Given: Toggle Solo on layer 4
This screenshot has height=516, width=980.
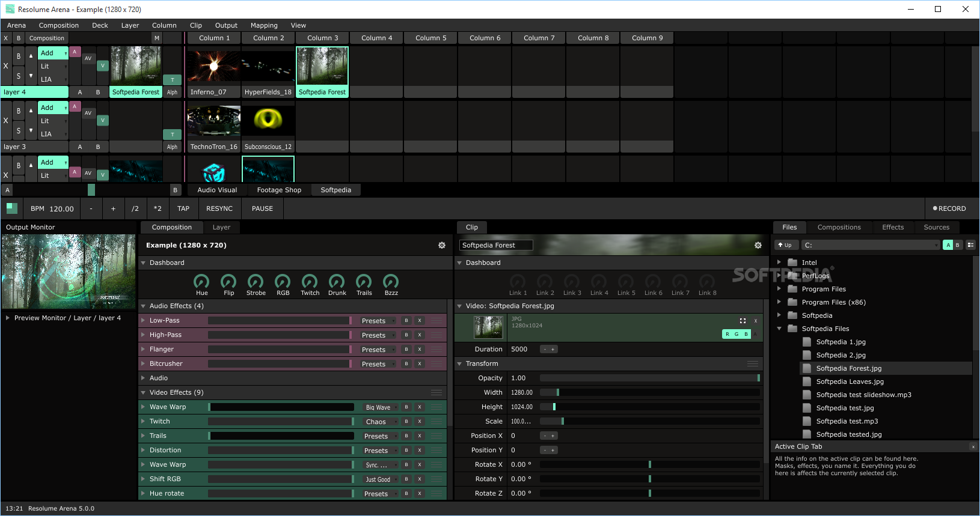Looking at the screenshot, I should 19,76.
